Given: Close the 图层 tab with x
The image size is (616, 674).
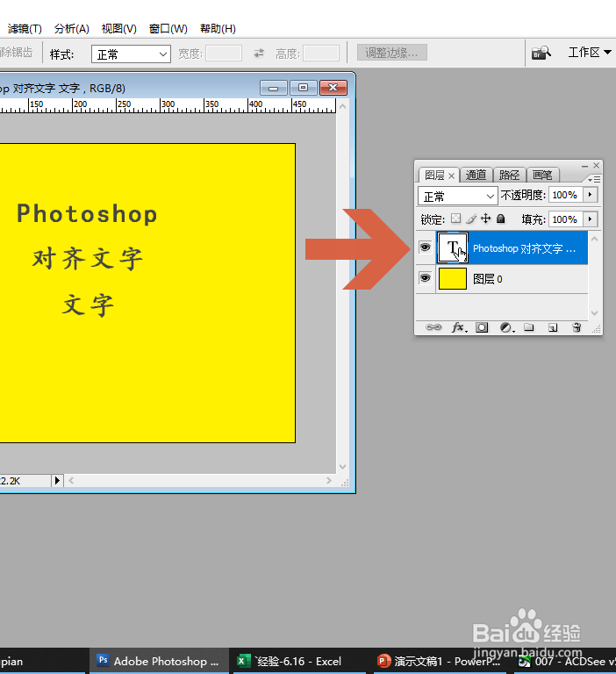Looking at the screenshot, I should (x=451, y=176).
